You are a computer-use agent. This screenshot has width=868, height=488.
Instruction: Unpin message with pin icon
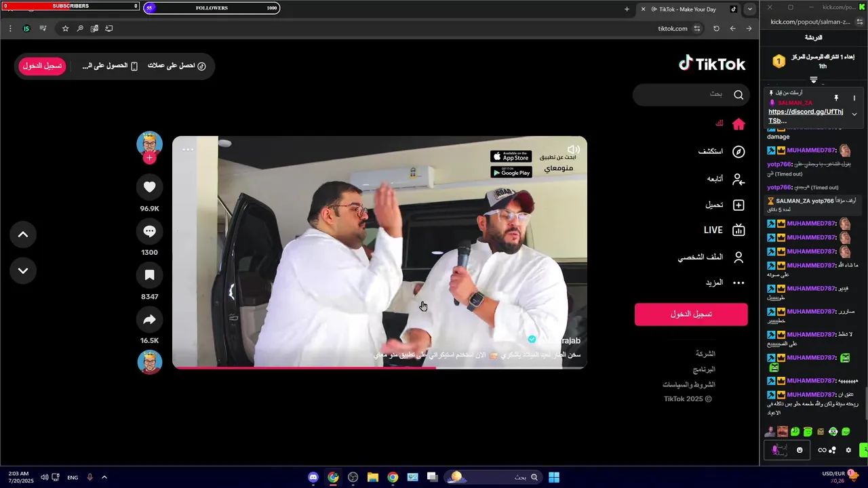(x=836, y=98)
